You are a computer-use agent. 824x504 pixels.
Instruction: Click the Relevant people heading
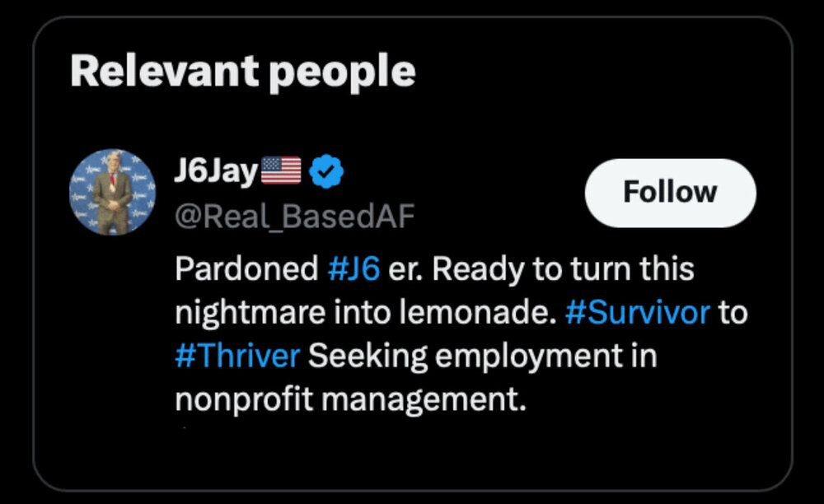[243, 72]
